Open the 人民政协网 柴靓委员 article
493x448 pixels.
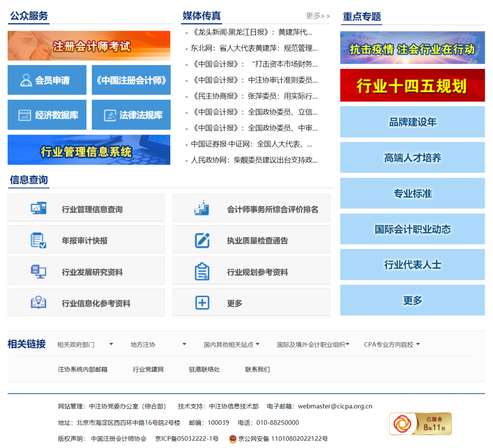pyautogui.click(x=254, y=160)
